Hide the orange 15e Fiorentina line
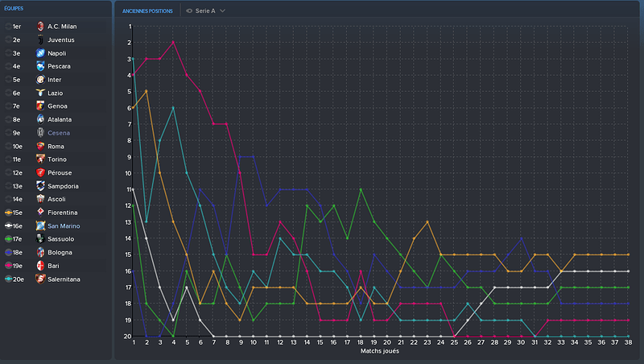The width and height of the screenshot is (644, 364). coord(8,213)
